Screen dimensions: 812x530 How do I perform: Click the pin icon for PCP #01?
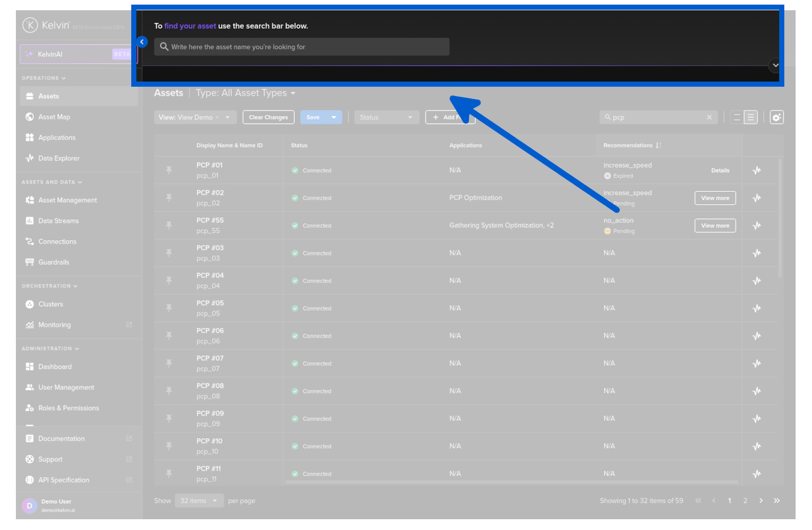169,170
